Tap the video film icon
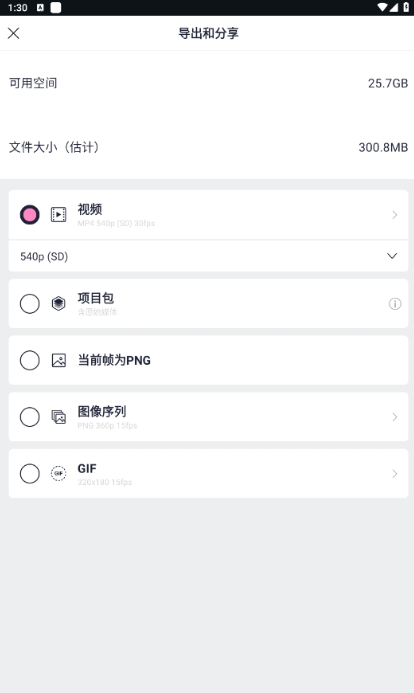 pos(58,215)
